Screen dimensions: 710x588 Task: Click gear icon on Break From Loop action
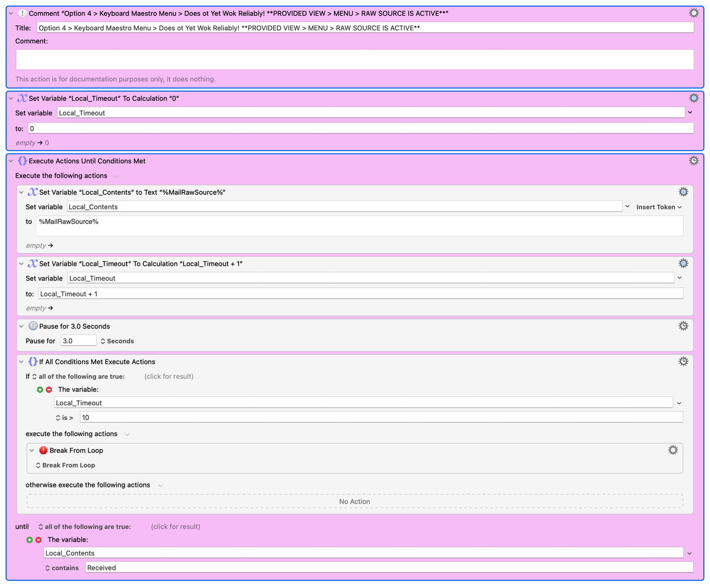(672, 450)
